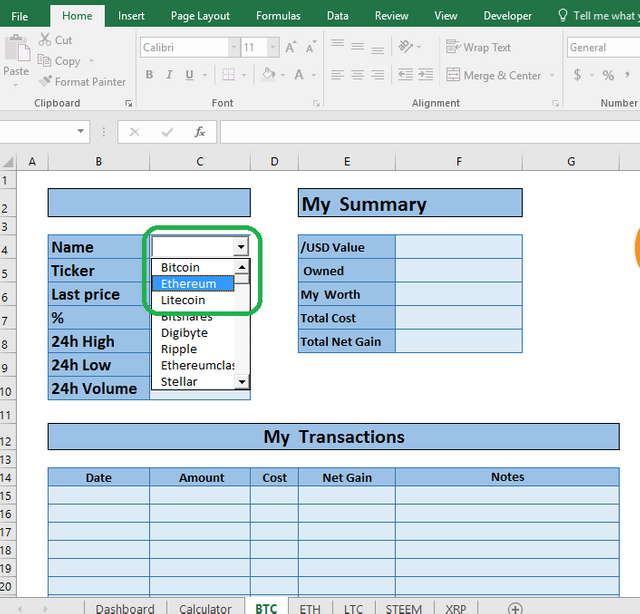
Task: Open the General number format box
Action: coord(603,47)
